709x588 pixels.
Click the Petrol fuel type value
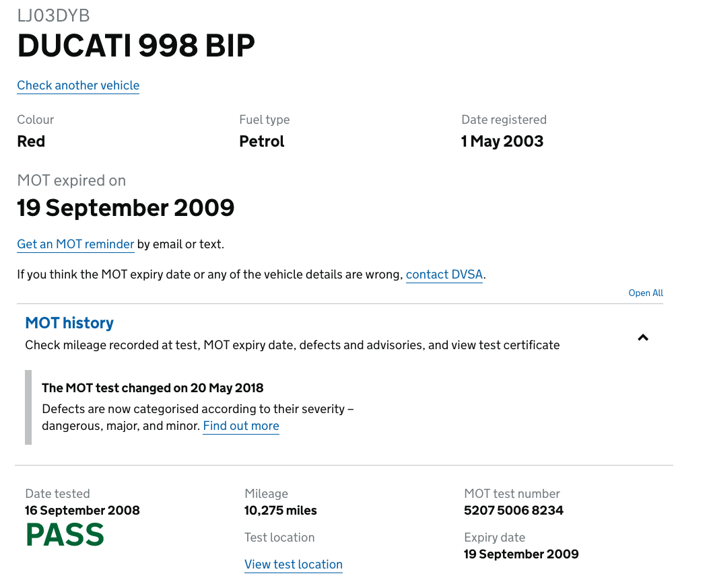point(262,141)
